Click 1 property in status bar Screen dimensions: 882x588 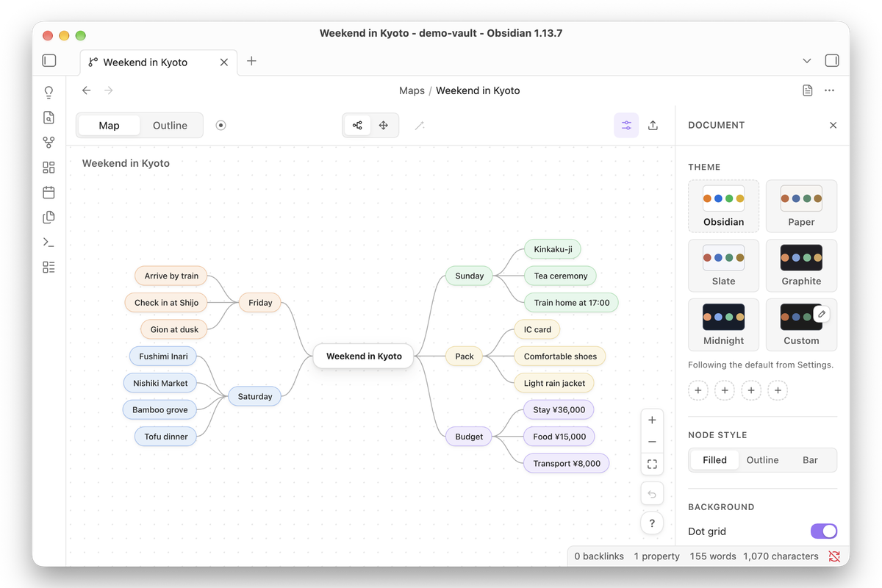click(x=657, y=556)
